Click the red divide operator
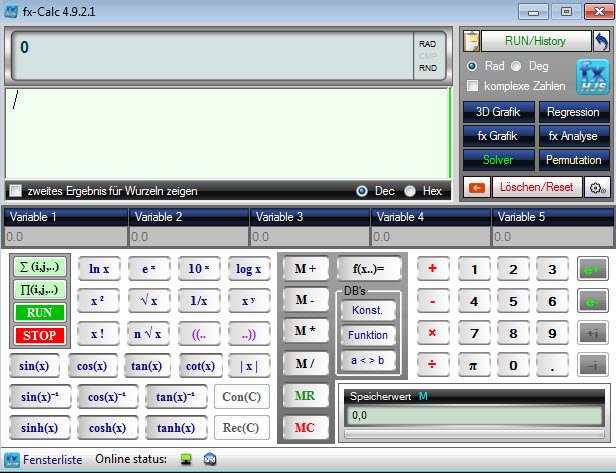Image resolution: width=616 pixels, height=473 pixels. tap(433, 365)
